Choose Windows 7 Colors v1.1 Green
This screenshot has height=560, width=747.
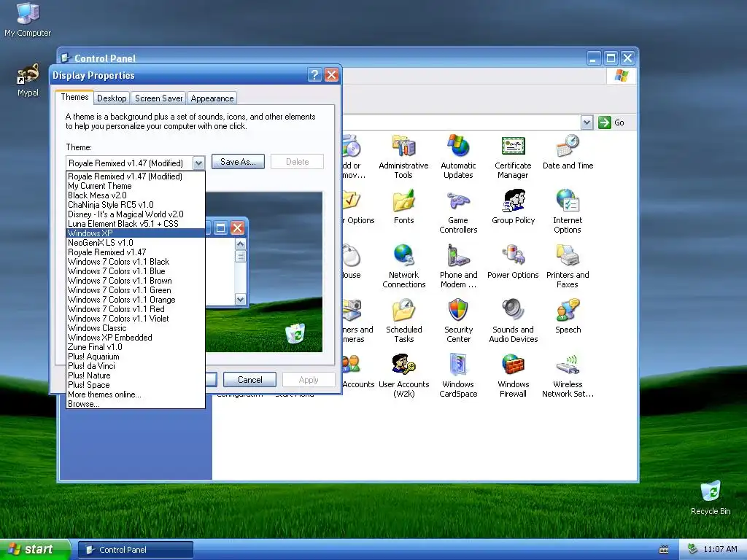click(135, 290)
